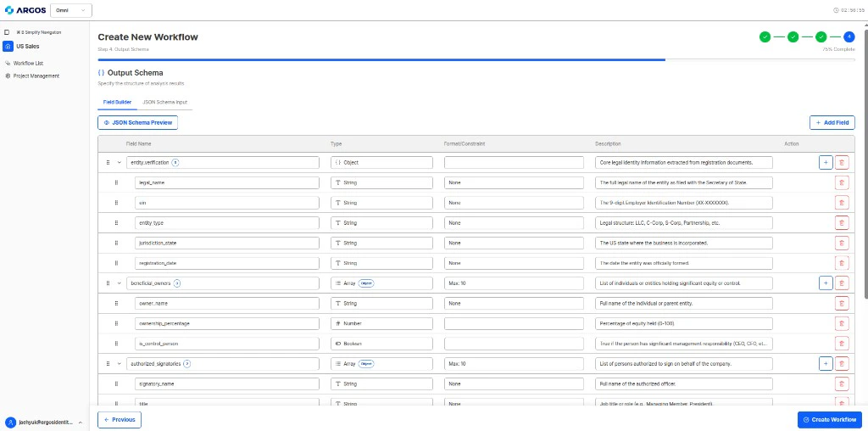Open Project Management in sidebar
The width and height of the screenshot is (868, 431).
pyautogui.click(x=32, y=76)
